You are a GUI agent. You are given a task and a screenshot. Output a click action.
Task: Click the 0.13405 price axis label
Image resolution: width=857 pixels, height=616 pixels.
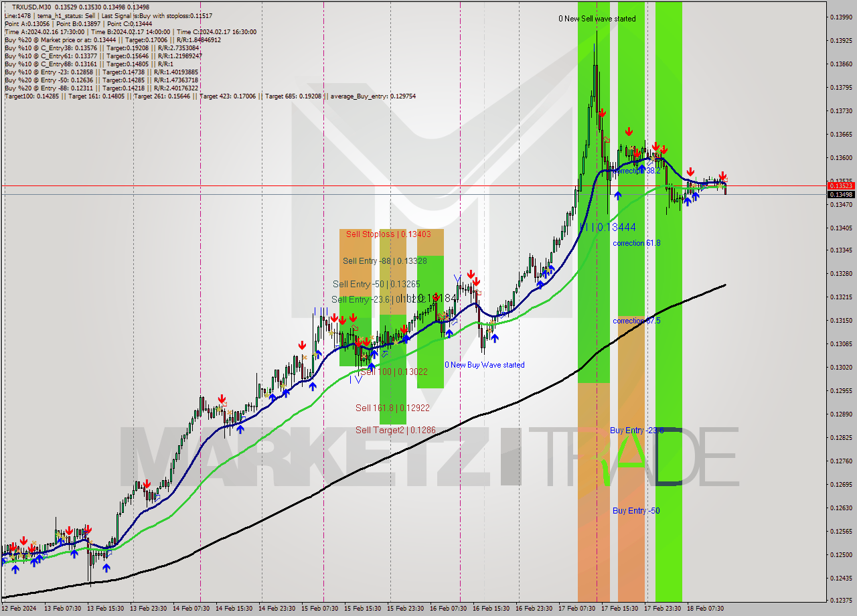[x=841, y=228]
